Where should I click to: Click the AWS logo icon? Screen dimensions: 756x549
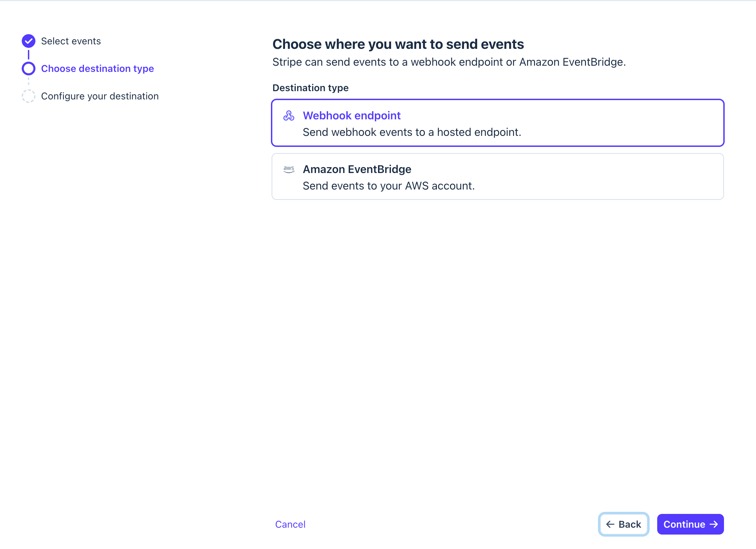[289, 169]
